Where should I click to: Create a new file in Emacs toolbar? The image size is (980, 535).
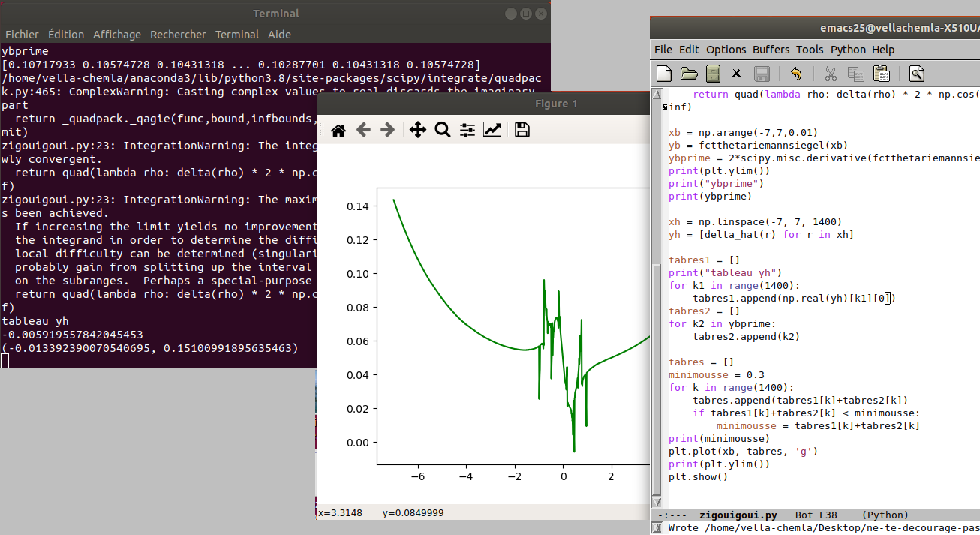pyautogui.click(x=664, y=74)
